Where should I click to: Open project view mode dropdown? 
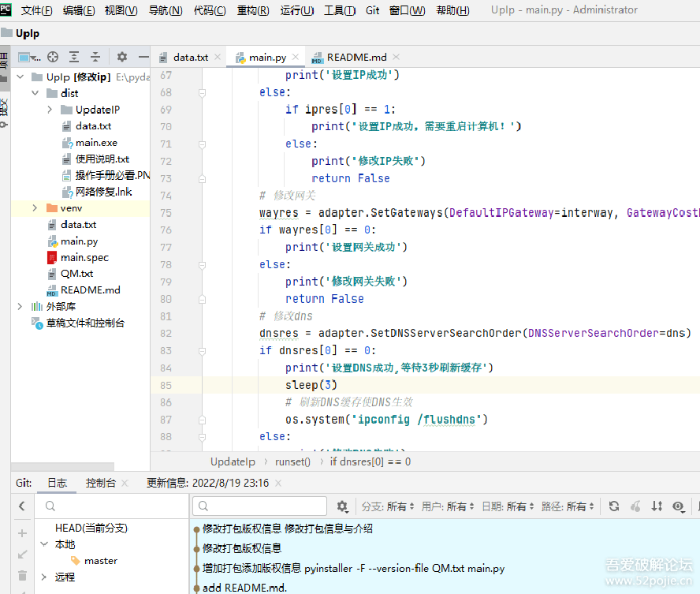(x=29, y=57)
